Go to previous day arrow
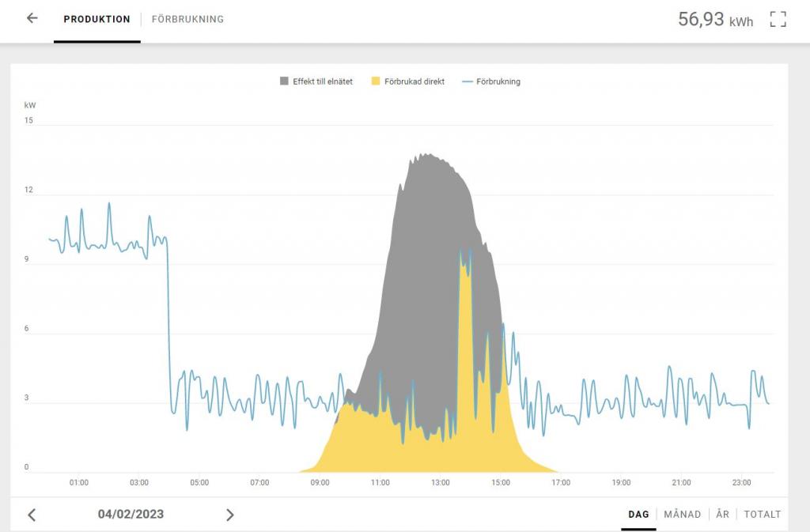 click(32, 515)
